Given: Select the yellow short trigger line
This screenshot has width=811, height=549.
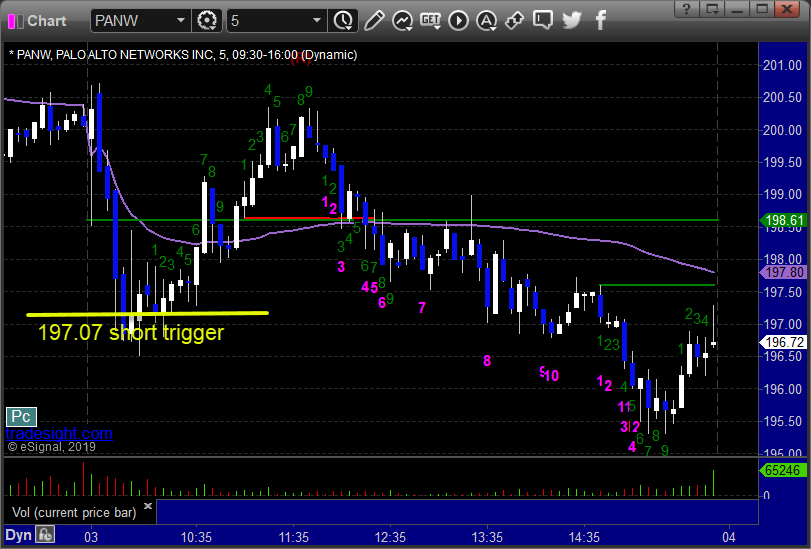Looking at the screenshot, I should [147, 314].
